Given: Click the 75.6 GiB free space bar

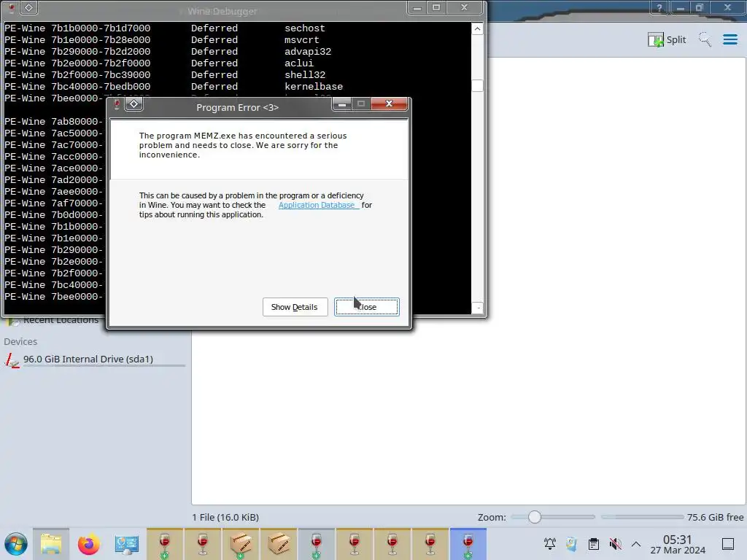Looking at the screenshot, I should (x=642, y=517).
